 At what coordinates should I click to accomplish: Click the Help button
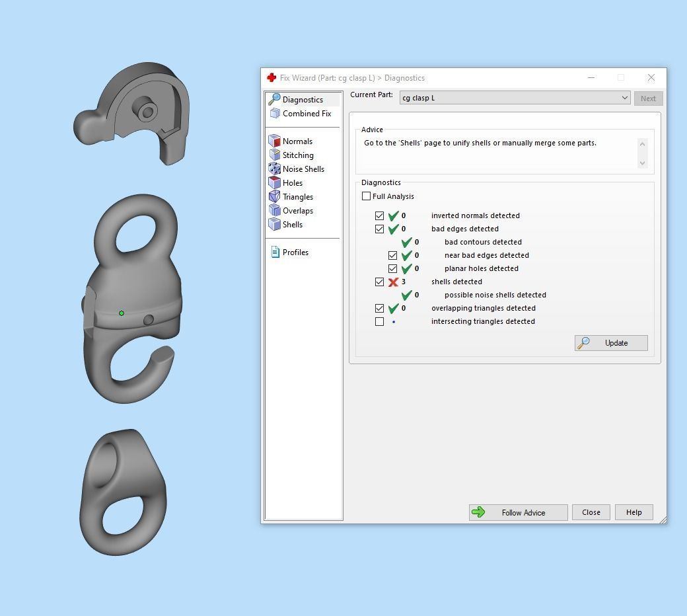[634, 512]
